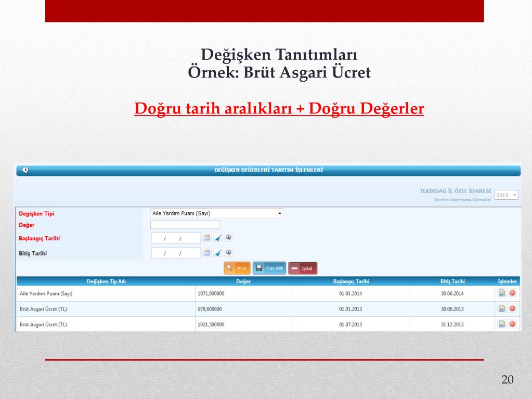
Task: Click the Değer column header
Action: (243, 281)
